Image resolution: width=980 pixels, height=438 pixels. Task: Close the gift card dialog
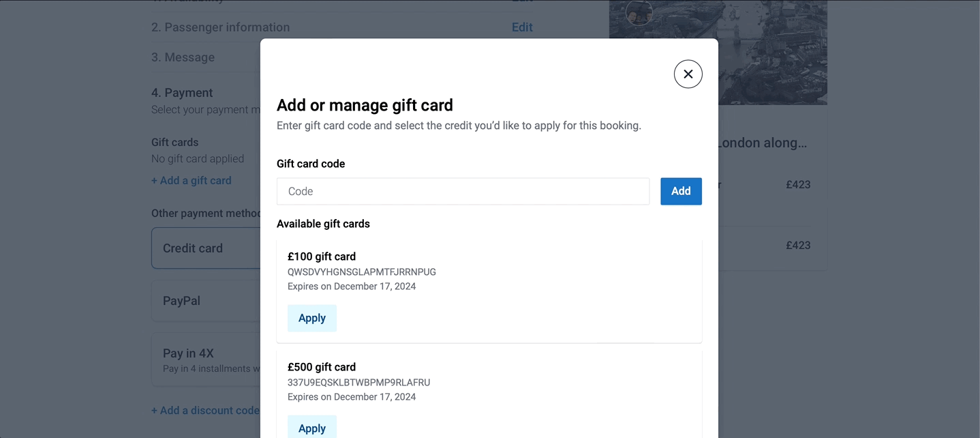tap(688, 74)
